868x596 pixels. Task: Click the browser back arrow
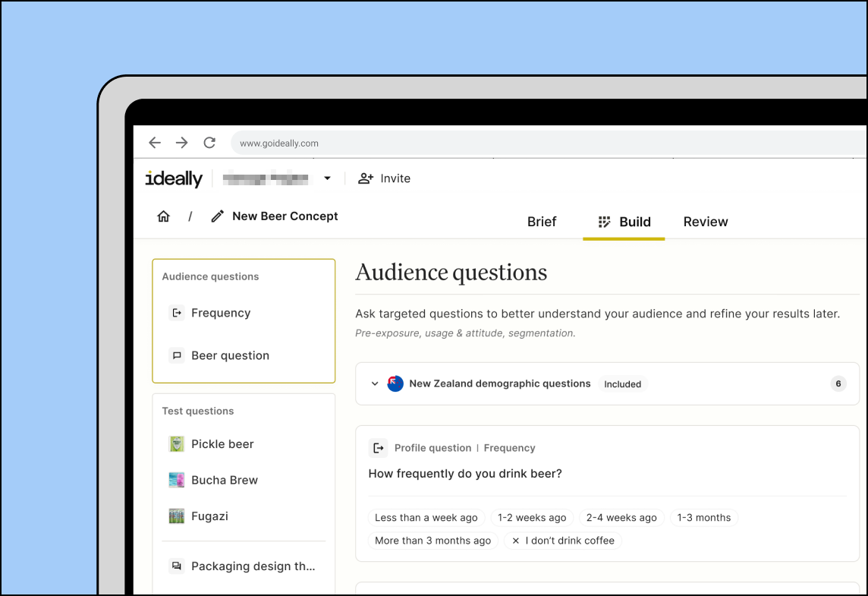(x=155, y=143)
